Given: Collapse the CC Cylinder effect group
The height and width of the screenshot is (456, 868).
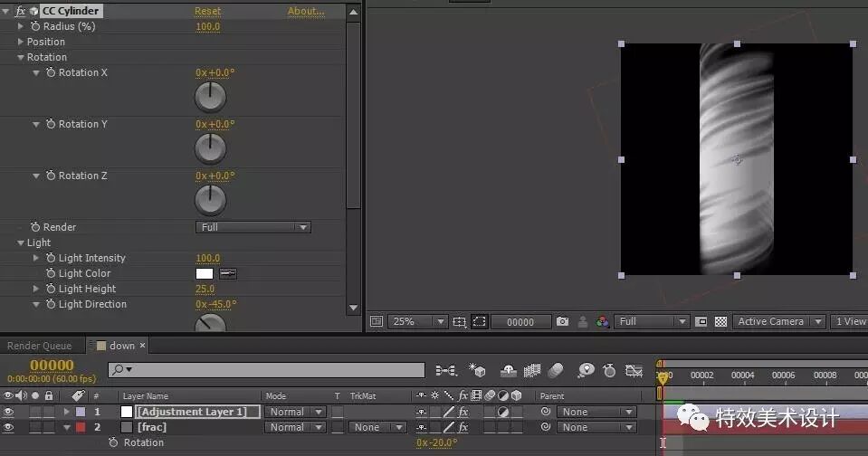Looking at the screenshot, I should (x=5, y=11).
